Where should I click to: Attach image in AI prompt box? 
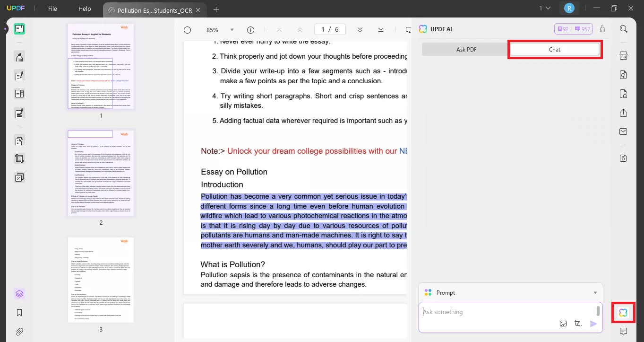click(563, 324)
